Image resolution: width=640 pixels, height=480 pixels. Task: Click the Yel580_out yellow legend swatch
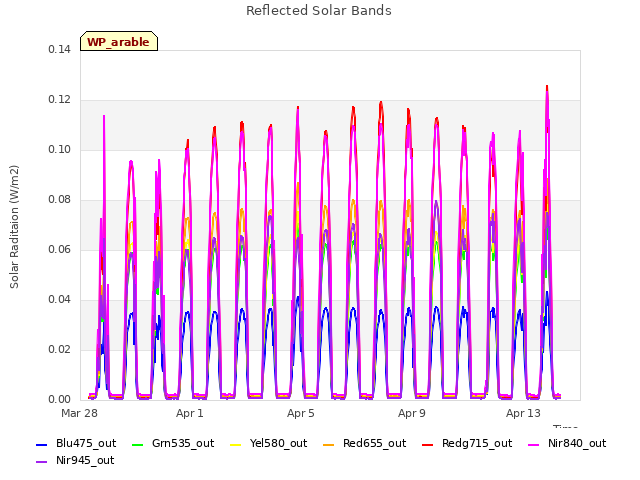[x=236, y=444]
